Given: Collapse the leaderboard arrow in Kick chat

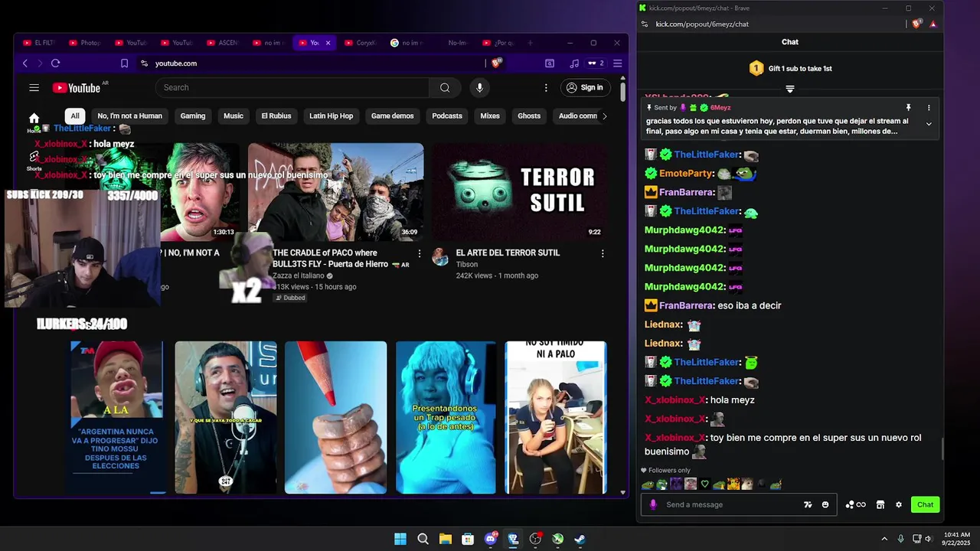Looking at the screenshot, I should (790, 90).
